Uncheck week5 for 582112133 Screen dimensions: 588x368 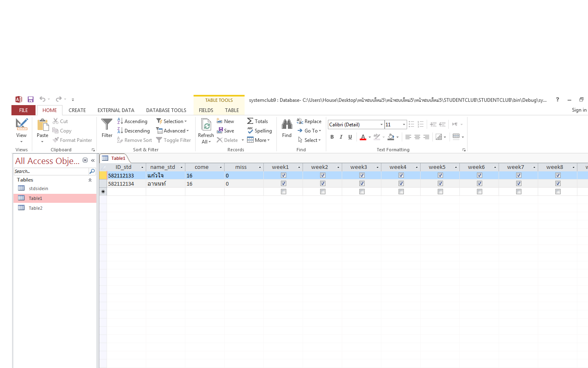pyautogui.click(x=440, y=175)
